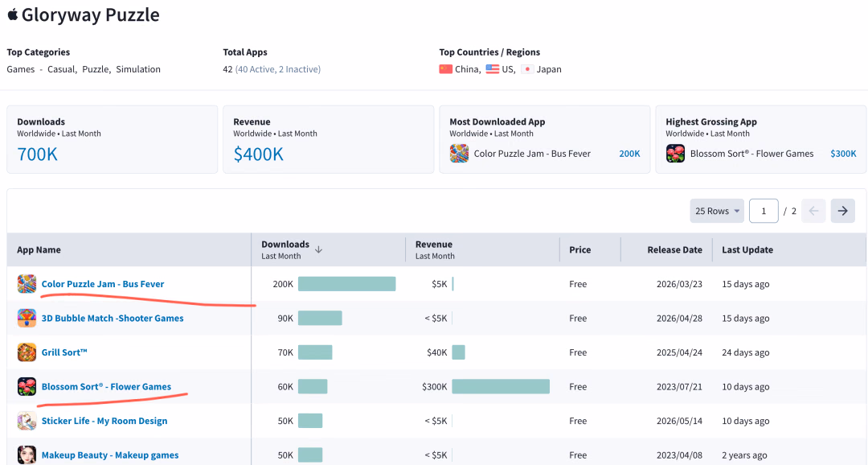Click the previous page arrow button
Image resolution: width=868 pixels, height=465 pixels.
[x=813, y=211]
